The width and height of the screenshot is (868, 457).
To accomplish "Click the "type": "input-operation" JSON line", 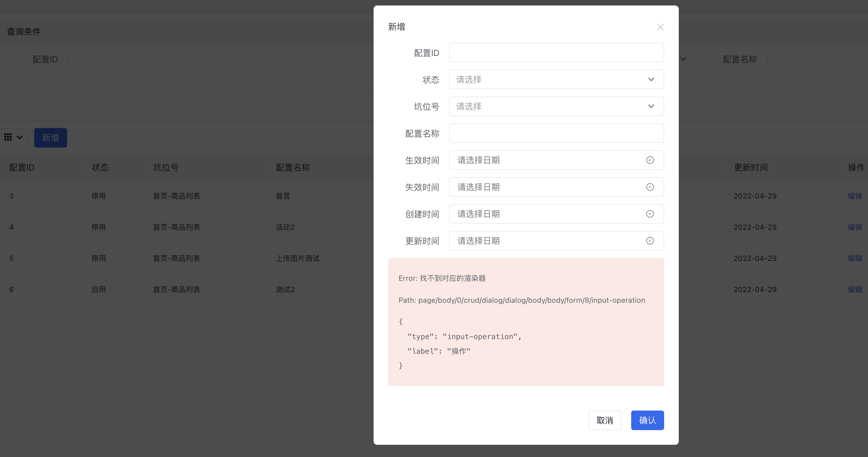I will click(464, 337).
